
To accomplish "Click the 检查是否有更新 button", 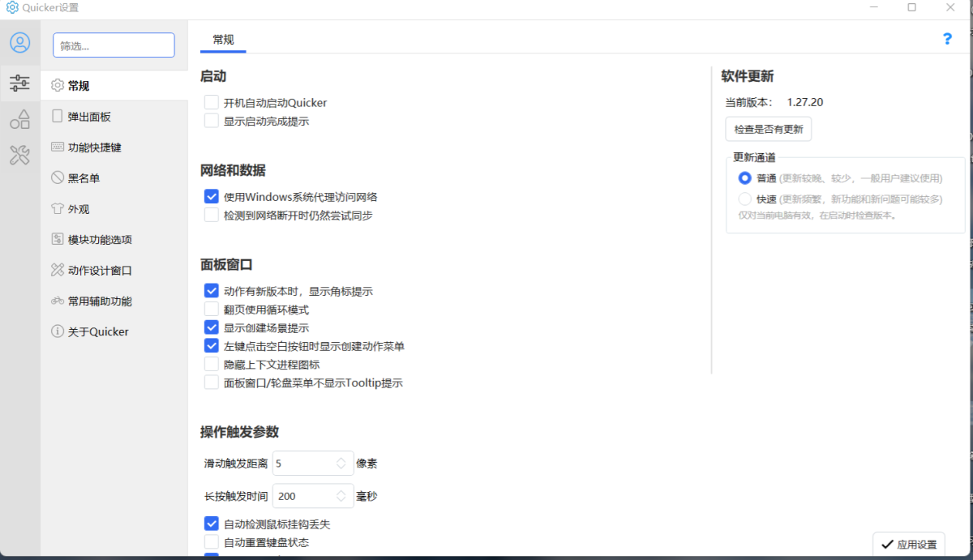I will (x=768, y=129).
